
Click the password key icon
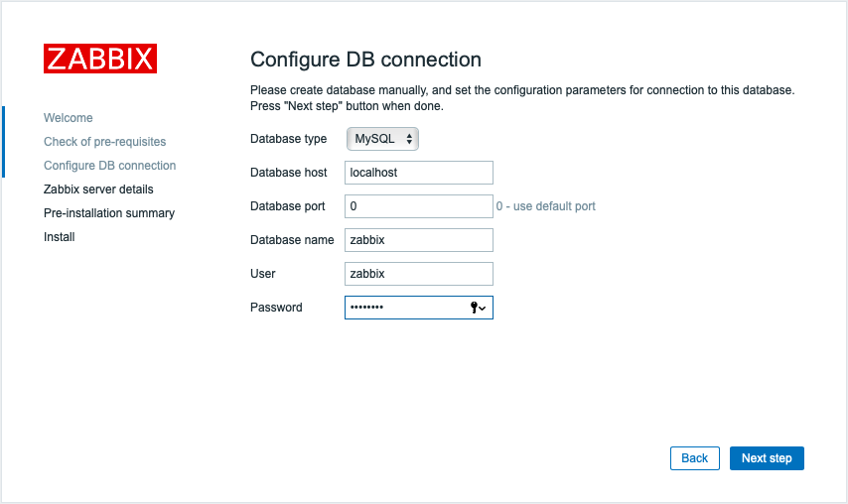[478, 308]
